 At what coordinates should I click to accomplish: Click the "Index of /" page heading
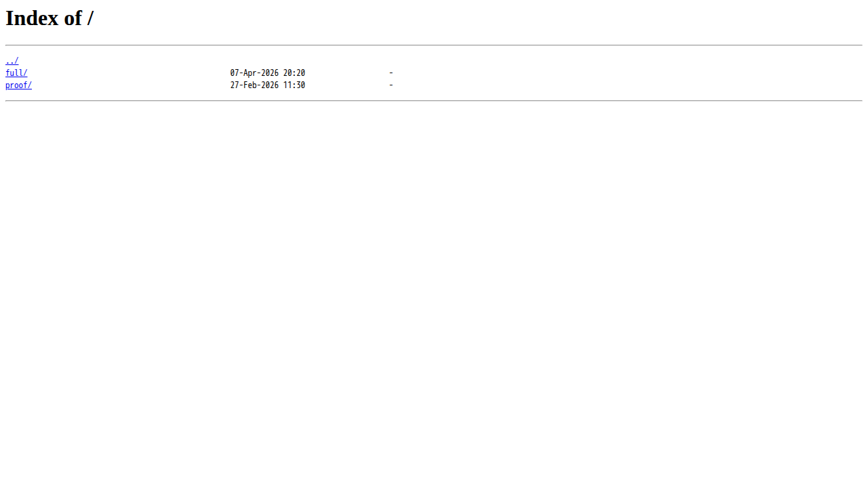(50, 18)
